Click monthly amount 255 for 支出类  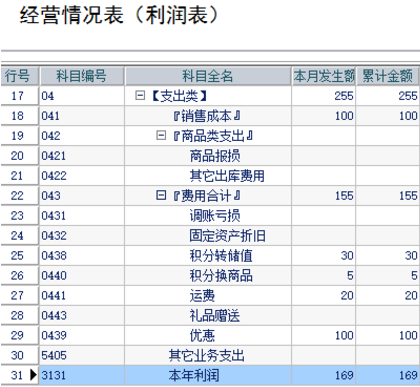click(x=344, y=96)
